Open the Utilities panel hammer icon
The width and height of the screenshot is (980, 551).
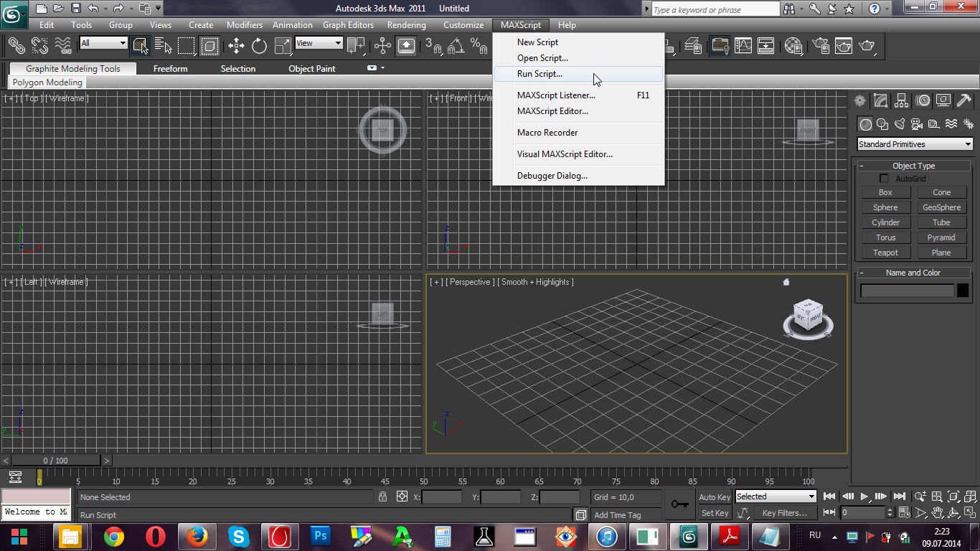point(964,100)
